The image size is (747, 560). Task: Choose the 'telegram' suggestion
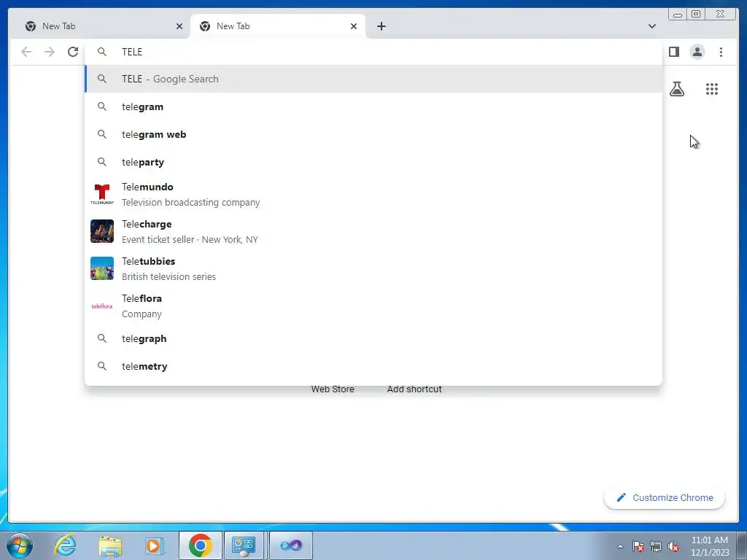click(x=373, y=106)
